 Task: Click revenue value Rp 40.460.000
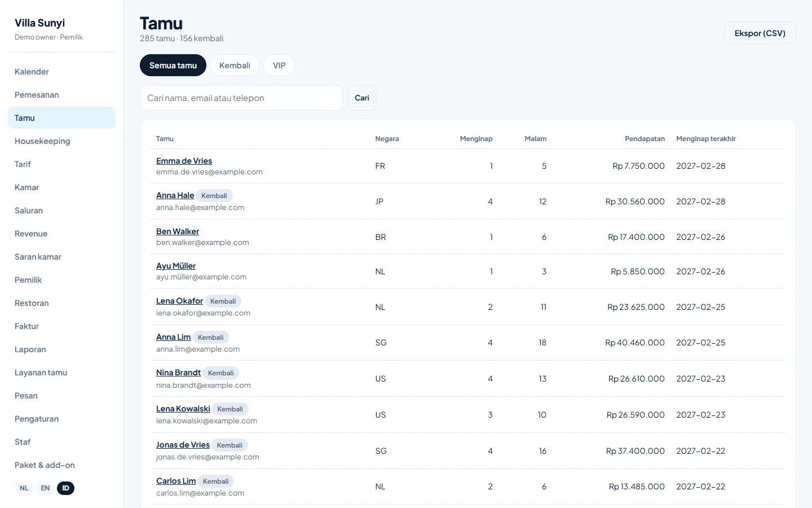(635, 343)
